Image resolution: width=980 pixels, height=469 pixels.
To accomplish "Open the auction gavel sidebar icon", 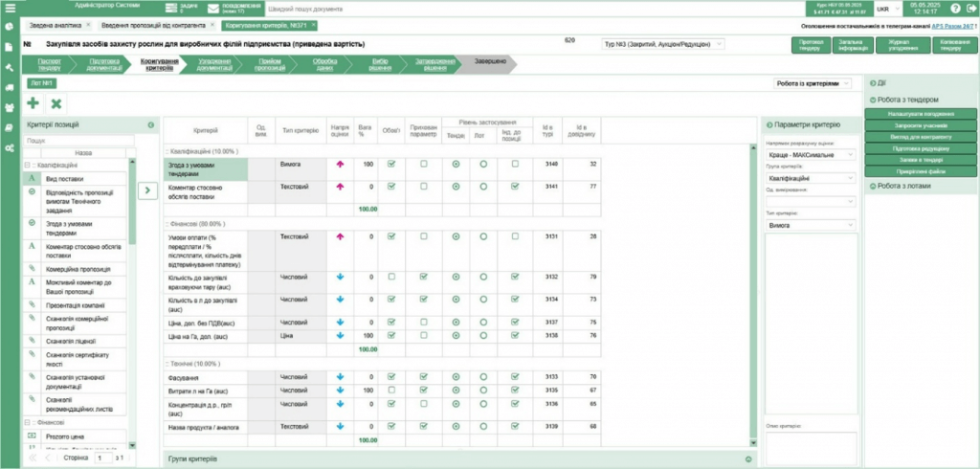I will coord(10,68).
